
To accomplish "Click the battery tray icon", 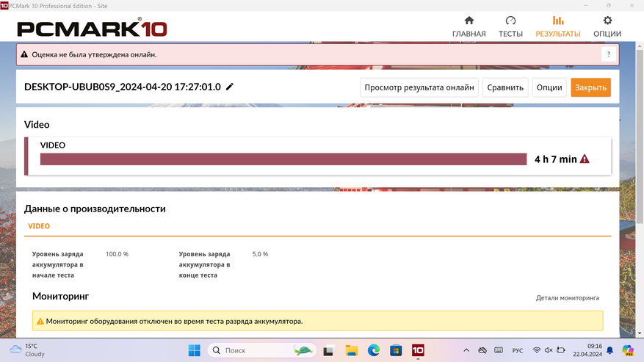I will (560, 350).
